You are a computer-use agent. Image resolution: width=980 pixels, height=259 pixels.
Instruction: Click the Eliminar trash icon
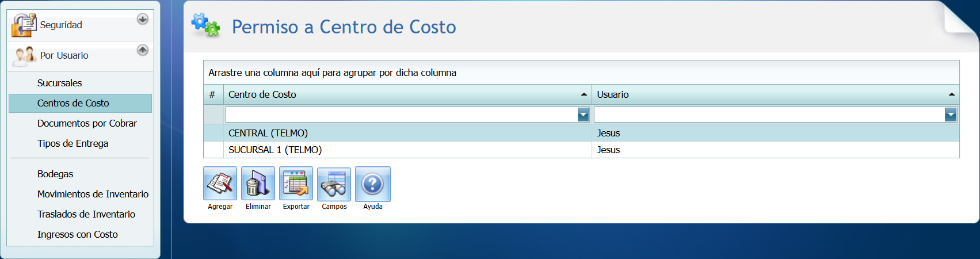[258, 184]
